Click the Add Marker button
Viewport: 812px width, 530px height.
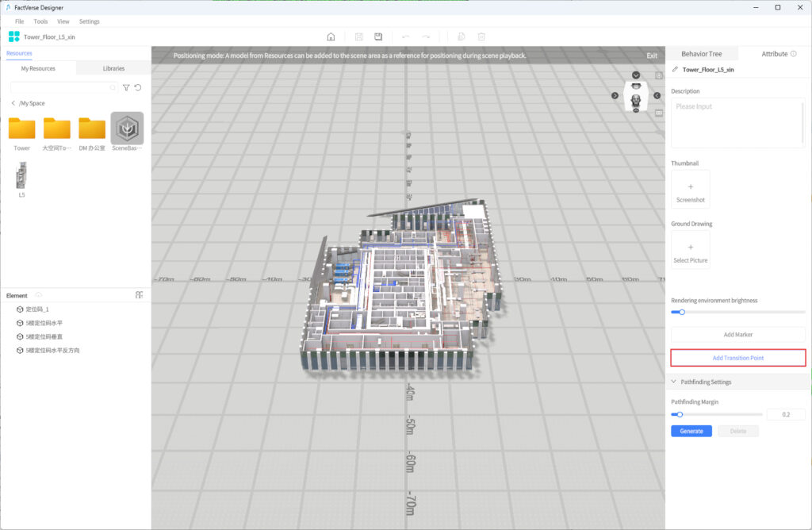pyautogui.click(x=738, y=335)
